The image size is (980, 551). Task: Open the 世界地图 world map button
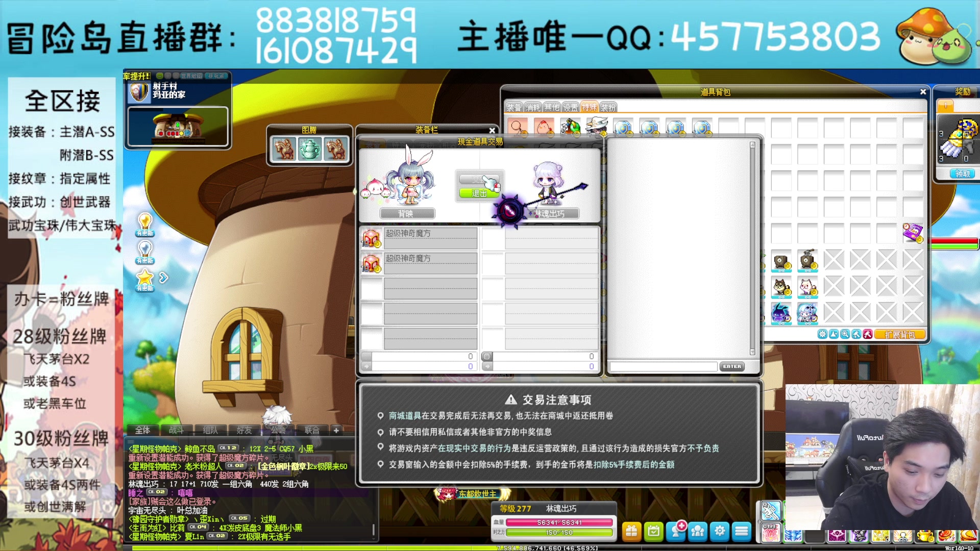190,76
